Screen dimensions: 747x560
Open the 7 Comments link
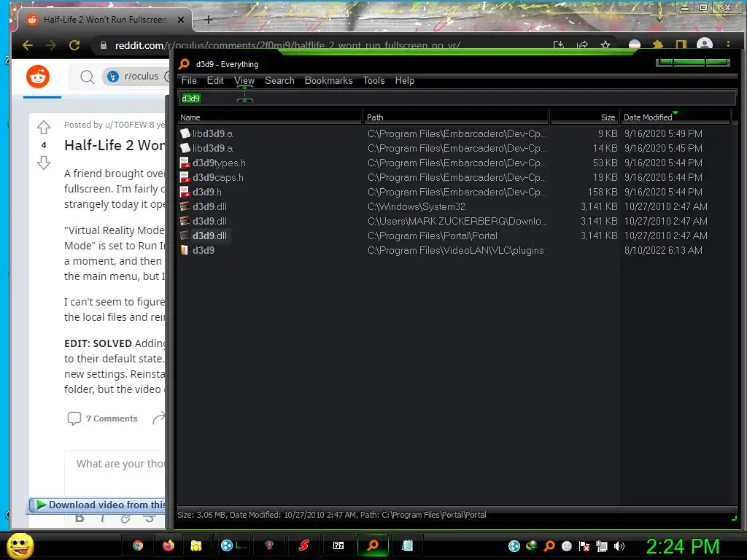(103, 419)
